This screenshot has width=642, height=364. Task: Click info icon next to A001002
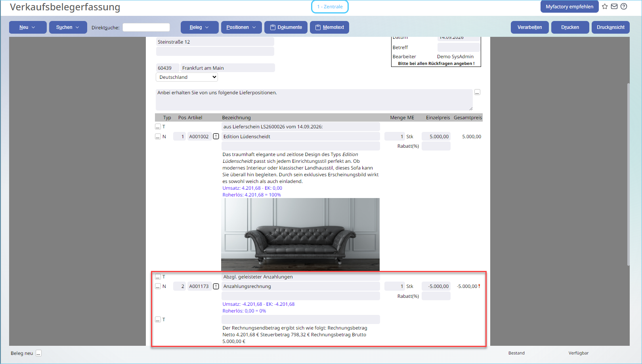[x=216, y=136]
